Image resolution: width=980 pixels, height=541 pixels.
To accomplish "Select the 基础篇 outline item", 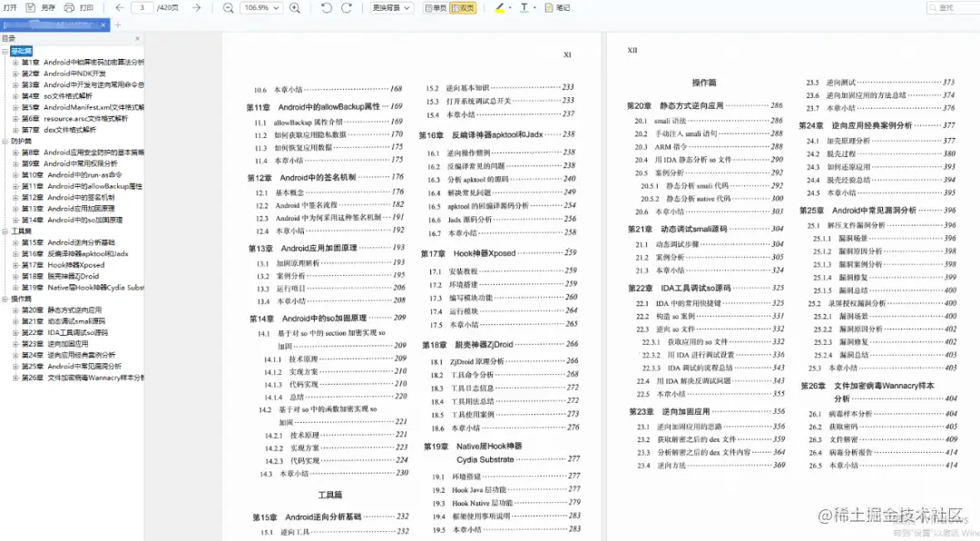I will tap(21, 51).
